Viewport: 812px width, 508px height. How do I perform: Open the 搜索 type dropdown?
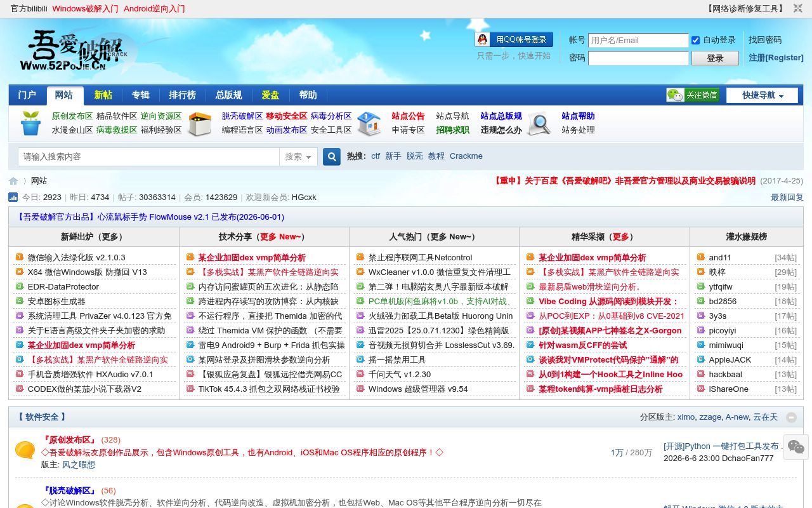[x=298, y=157]
